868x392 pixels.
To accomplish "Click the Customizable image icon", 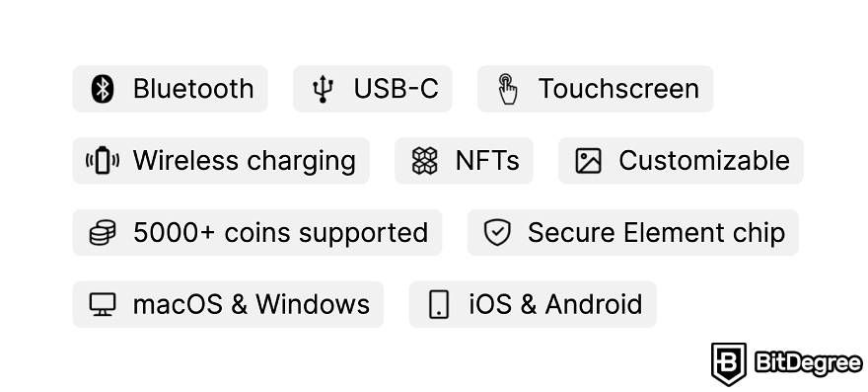I will pyautogui.click(x=588, y=161).
